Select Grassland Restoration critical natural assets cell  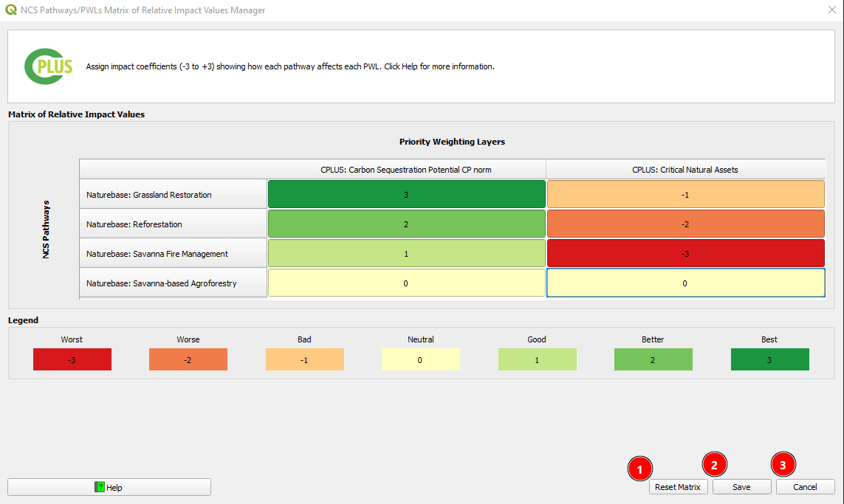click(685, 195)
